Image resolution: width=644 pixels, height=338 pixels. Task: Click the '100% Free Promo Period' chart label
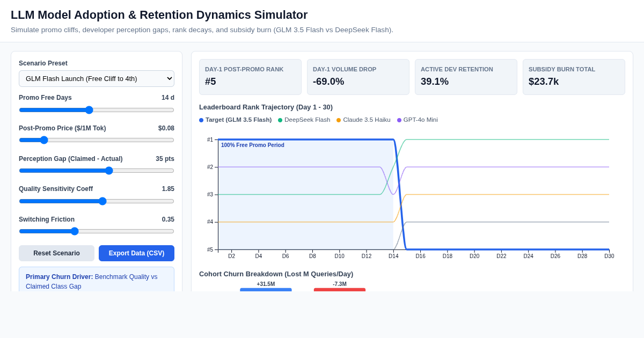pyautogui.click(x=253, y=145)
